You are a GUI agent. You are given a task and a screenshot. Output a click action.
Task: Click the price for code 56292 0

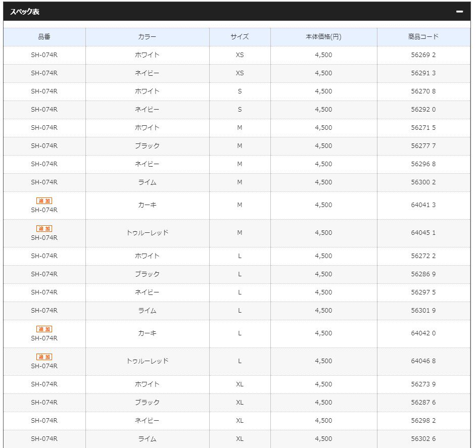tap(323, 110)
